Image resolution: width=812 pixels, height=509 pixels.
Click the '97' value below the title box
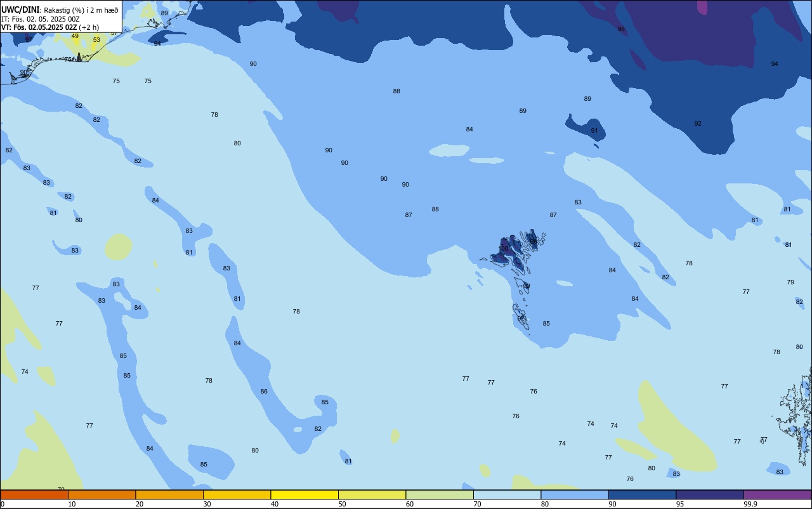tap(29, 39)
